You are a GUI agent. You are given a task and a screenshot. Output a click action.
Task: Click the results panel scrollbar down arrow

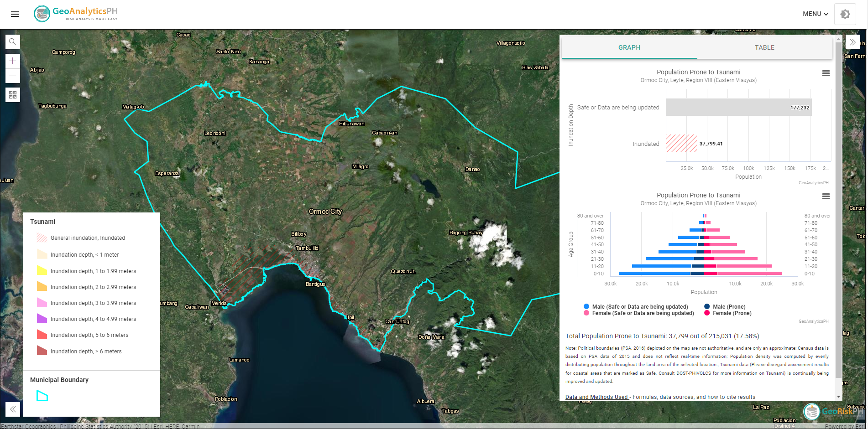click(x=838, y=397)
